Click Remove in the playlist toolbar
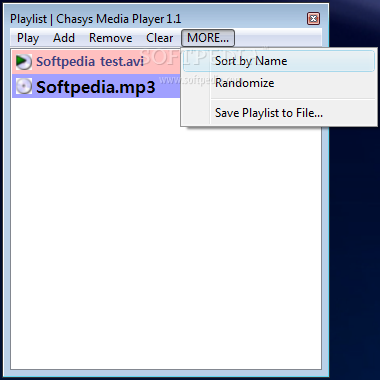The image size is (380, 380). point(110,38)
